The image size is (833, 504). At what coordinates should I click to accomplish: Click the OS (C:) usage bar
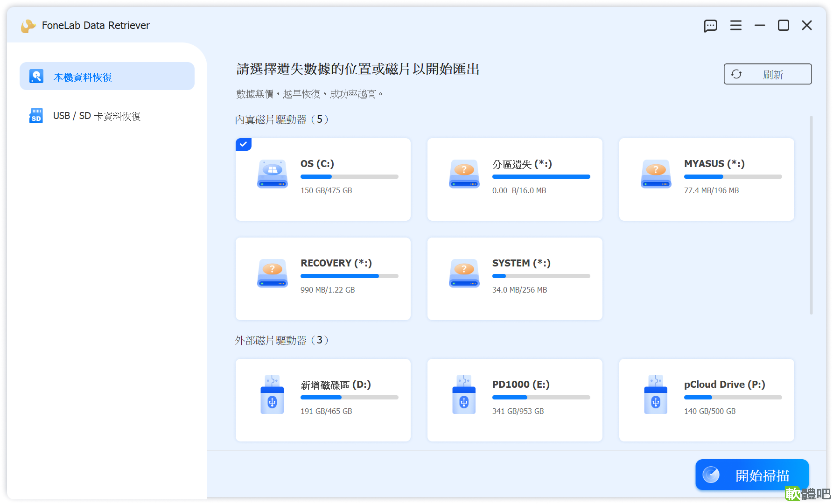click(x=350, y=177)
